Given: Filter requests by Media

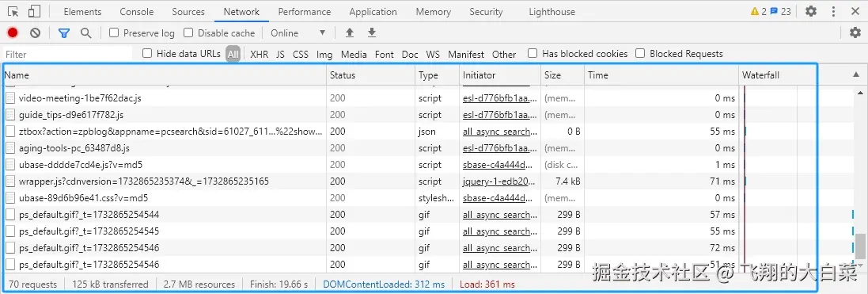Looking at the screenshot, I should (x=354, y=55).
